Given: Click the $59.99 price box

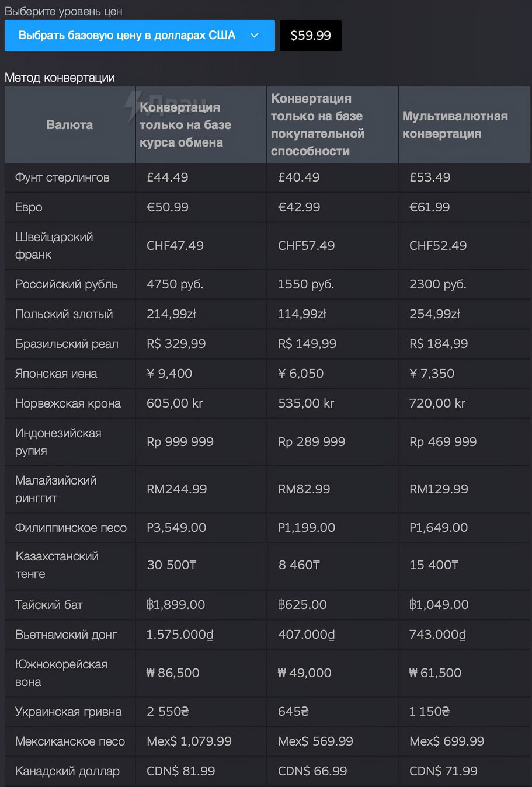Looking at the screenshot, I should click(x=311, y=36).
